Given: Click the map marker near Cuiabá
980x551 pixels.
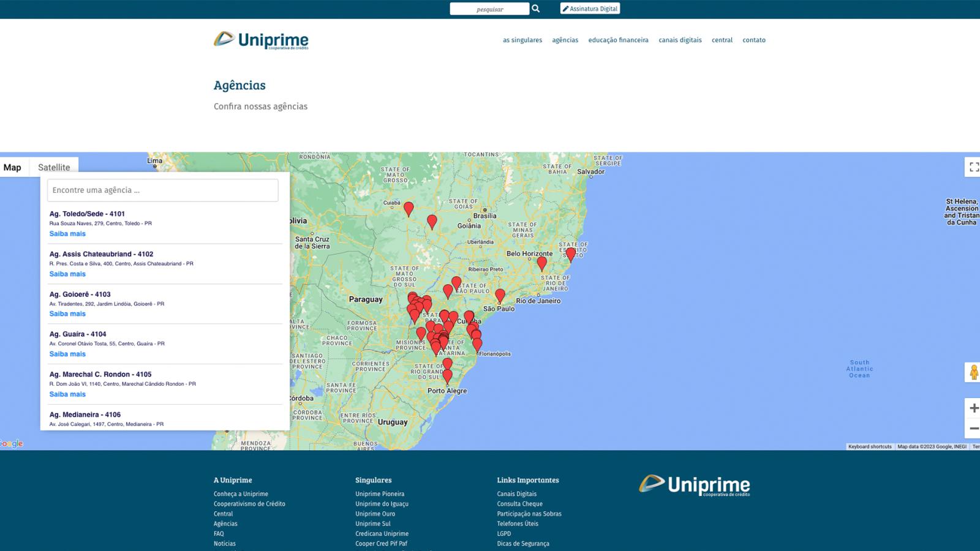Looking at the screenshot, I should [x=409, y=209].
